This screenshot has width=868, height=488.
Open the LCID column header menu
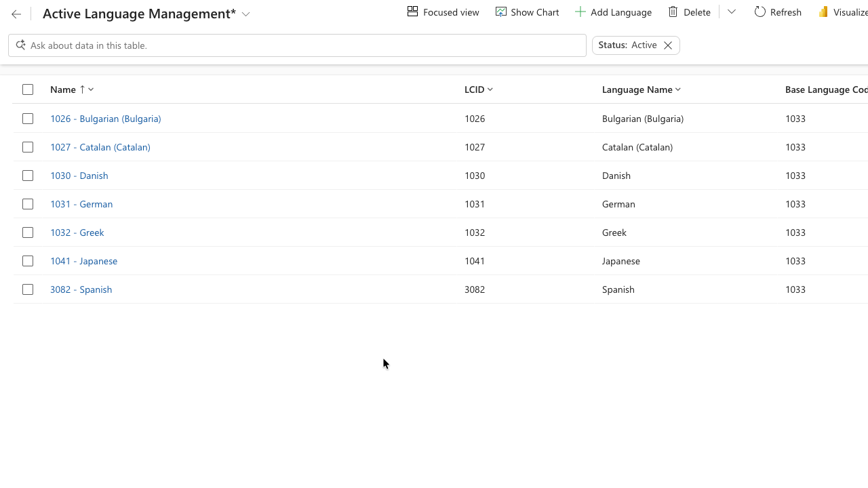click(x=479, y=89)
